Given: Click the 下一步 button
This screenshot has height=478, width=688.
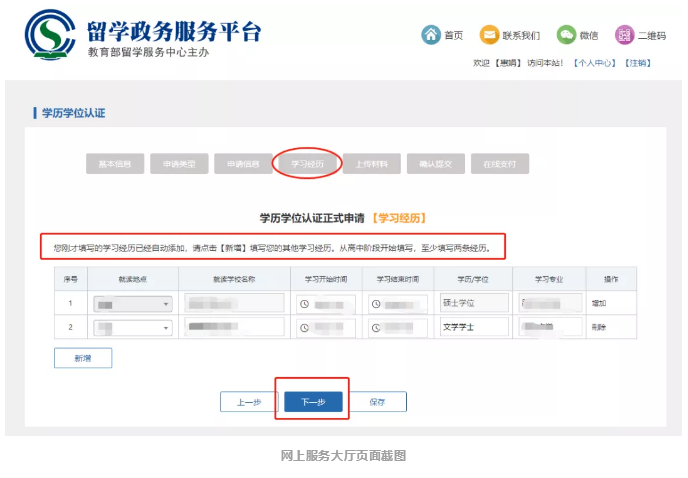Looking at the screenshot, I should [x=313, y=402].
